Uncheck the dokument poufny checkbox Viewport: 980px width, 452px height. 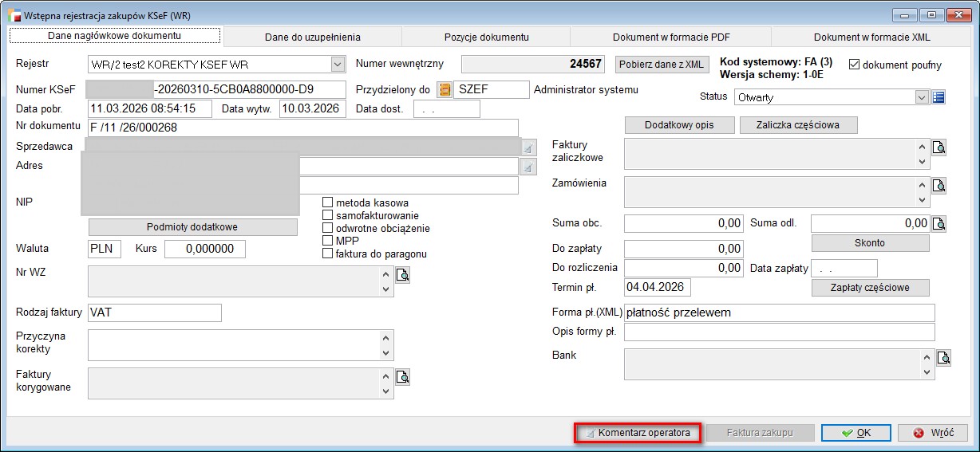(855, 65)
